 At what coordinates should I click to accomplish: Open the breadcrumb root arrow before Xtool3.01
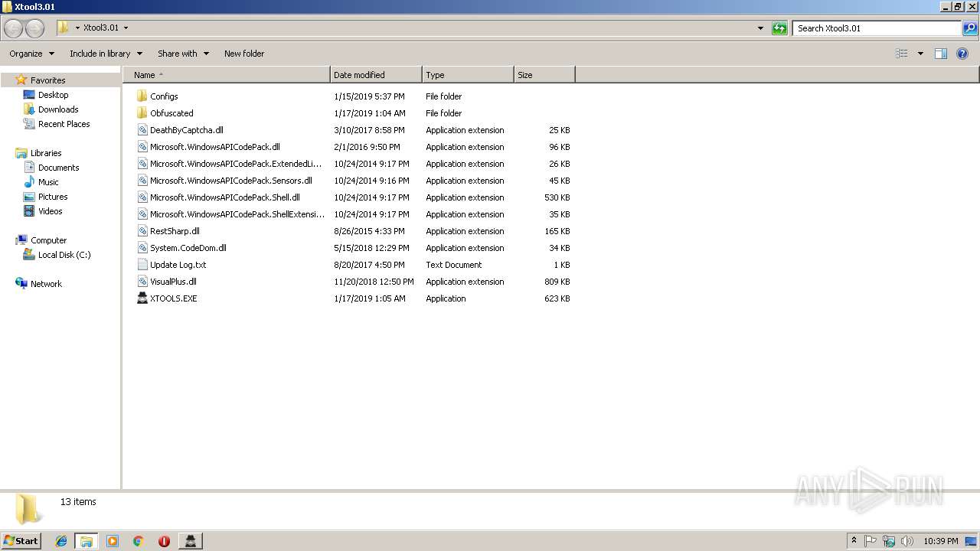click(77, 28)
